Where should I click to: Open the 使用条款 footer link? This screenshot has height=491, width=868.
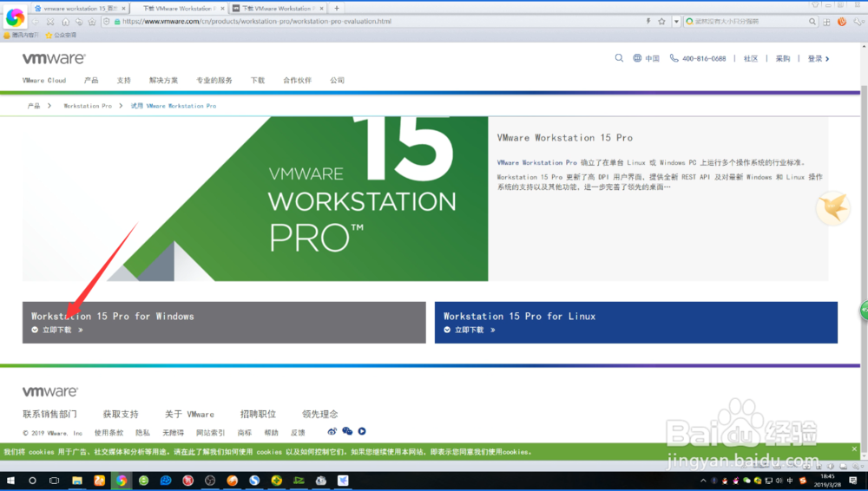(x=109, y=433)
